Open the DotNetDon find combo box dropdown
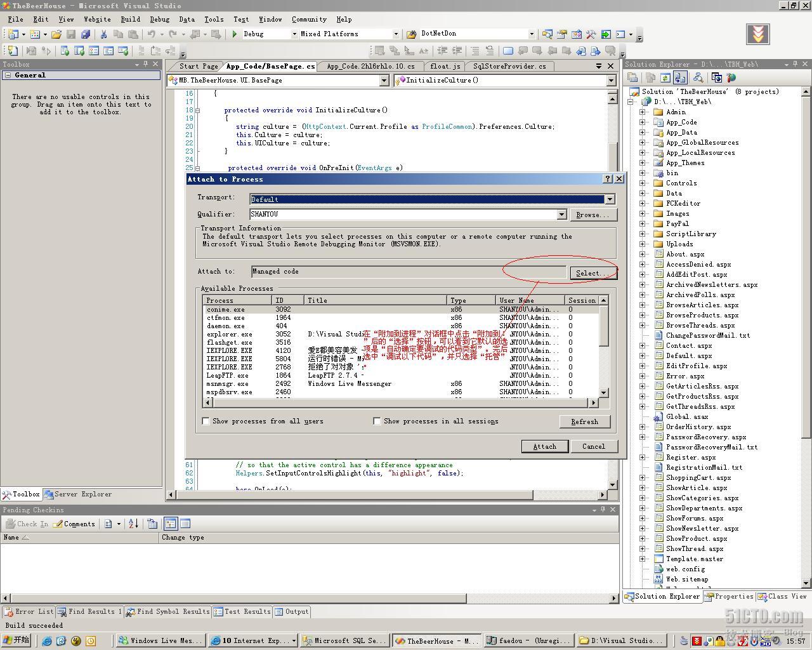The image size is (812, 650). tap(532, 34)
